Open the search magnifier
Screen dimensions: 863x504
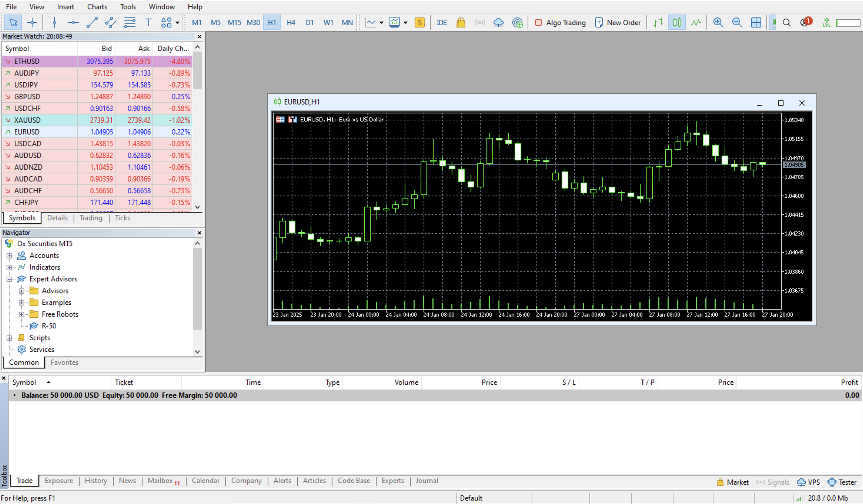(x=787, y=23)
